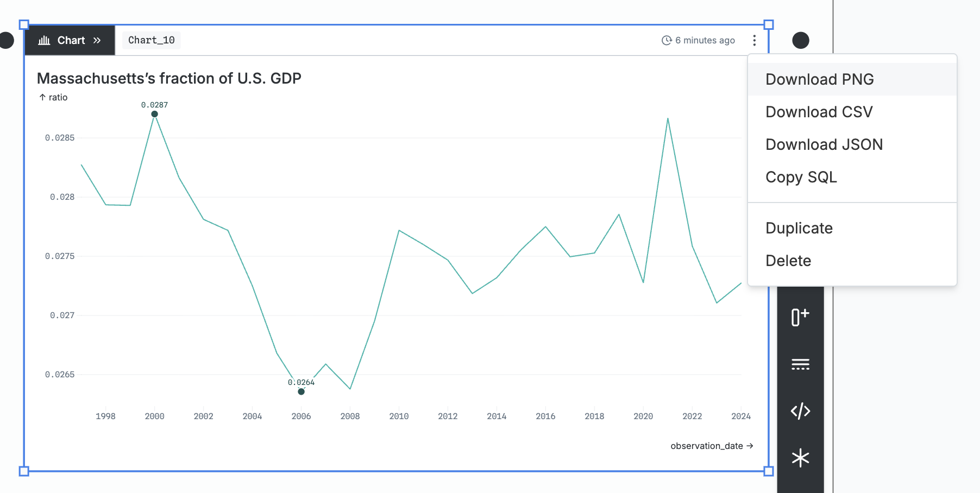This screenshot has height=493, width=980.
Task: Open the code brackets icon in sidebar
Action: point(800,411)
